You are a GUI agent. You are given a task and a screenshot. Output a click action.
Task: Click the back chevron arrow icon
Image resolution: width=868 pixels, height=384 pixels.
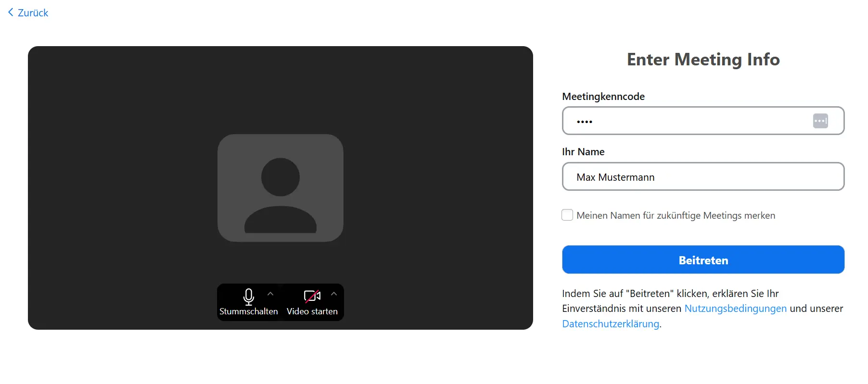click(x=11, y=12)
